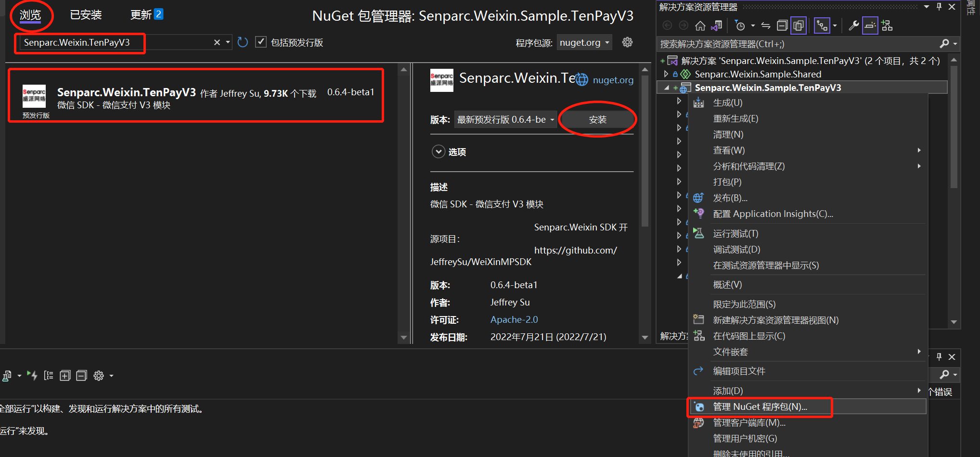
Task: Switch to the Installed tab
Action: click(86, 15)
